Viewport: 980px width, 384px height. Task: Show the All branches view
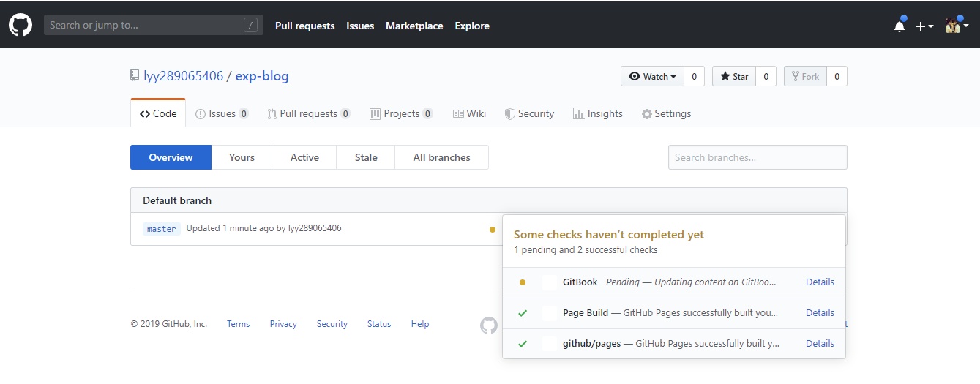(441, 157)
